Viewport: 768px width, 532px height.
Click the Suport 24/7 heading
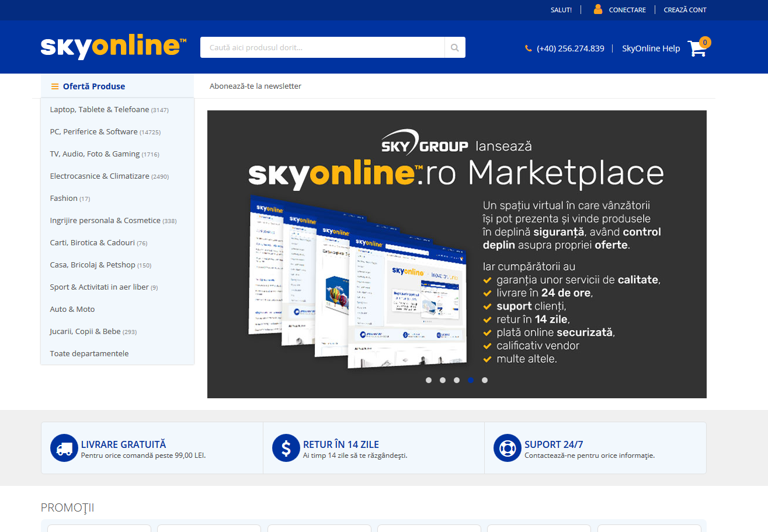pos(554,444)
